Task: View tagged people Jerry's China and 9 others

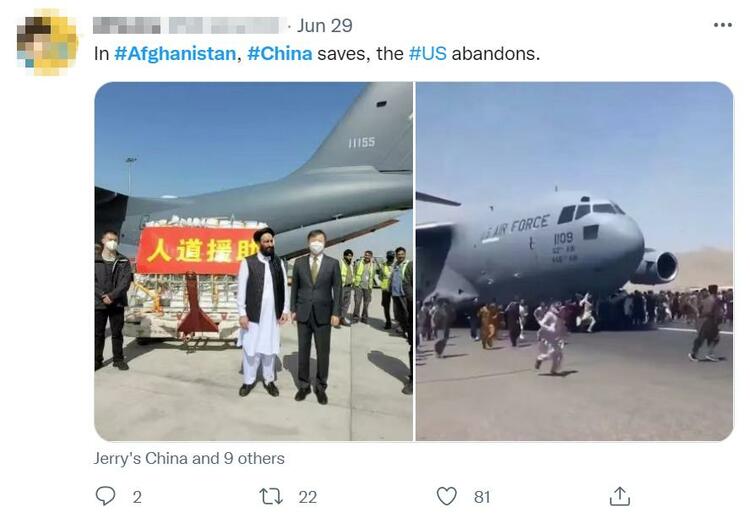Action: [189, 458]
